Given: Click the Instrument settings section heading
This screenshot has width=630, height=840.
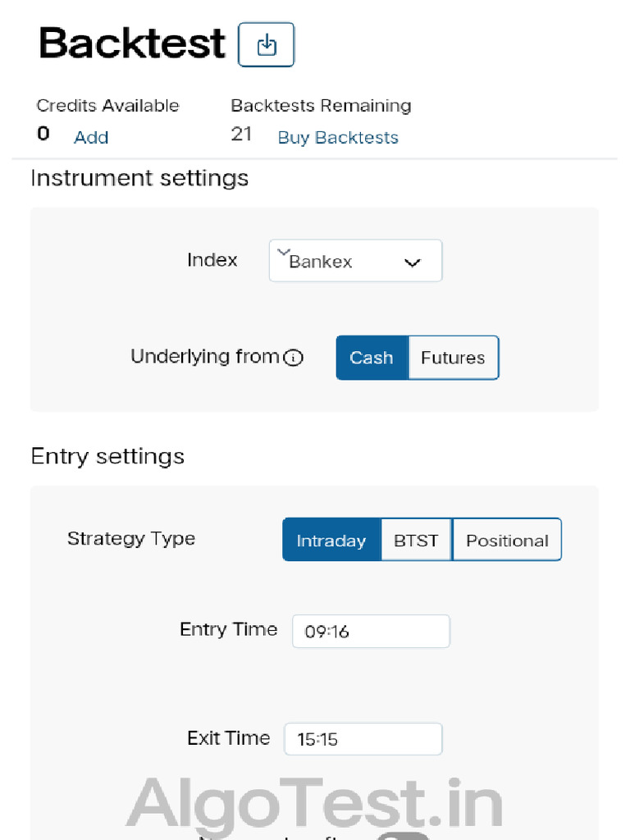Looking at the screenshot, I should (x=139, y=178).
